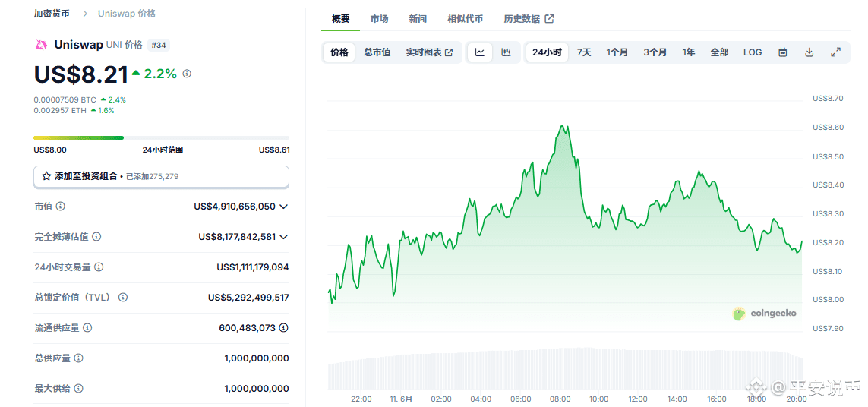The height and width of the screenshot is (407, 868).
Task: Click the volume bars navigator below chart
Action: pos(565,368)
